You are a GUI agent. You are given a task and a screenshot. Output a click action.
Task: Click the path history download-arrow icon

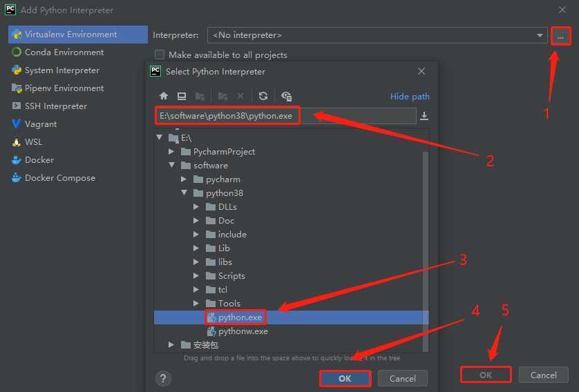pyautogui.click(x=424, y=116)
